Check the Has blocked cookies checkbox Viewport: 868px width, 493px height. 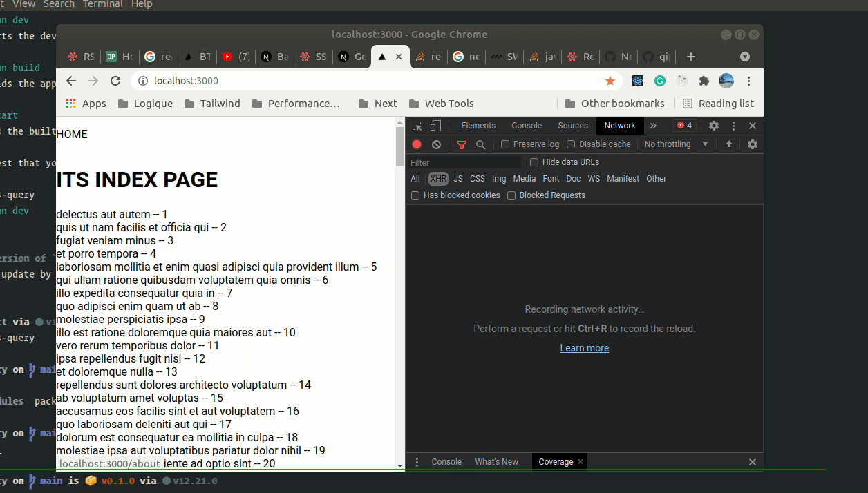coord(415,195)
